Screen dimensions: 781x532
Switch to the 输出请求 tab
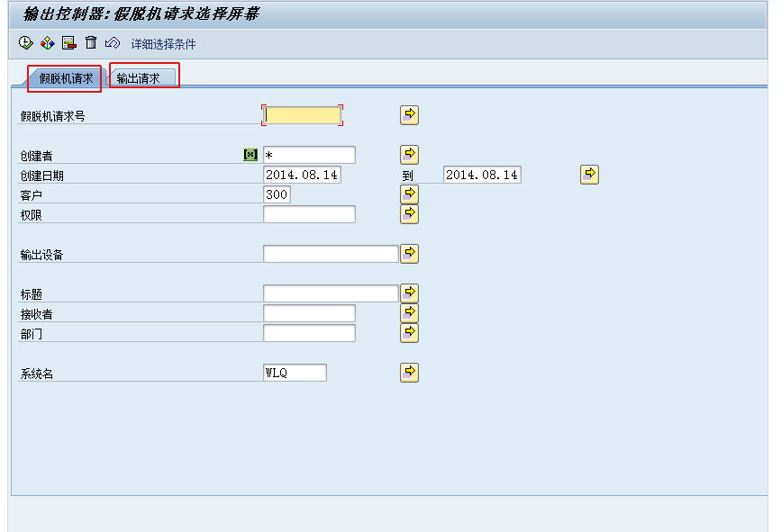pyautogui.click(x=139, y=78)
